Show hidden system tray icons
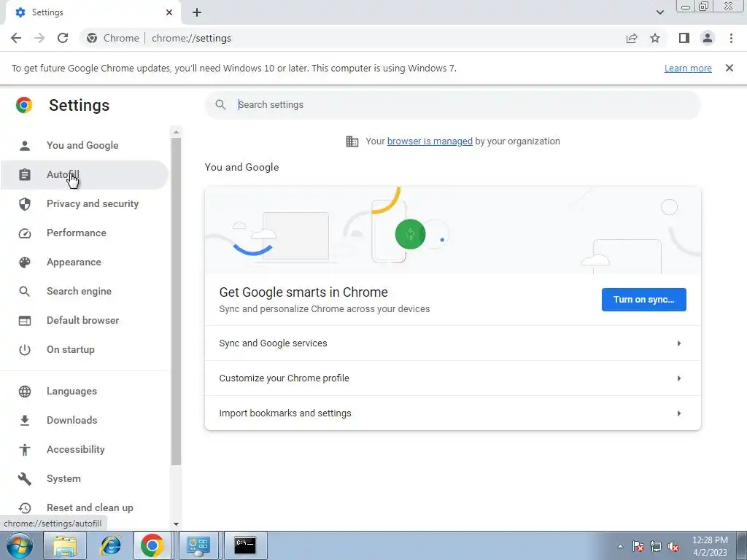Image resolution: width=747 pixels, height=560 pixels. 620,546
